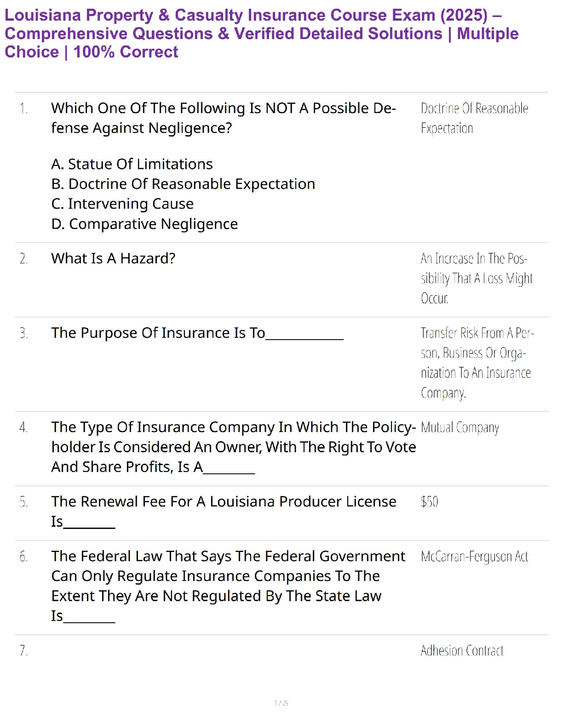Click the purple exam title heading
This screenshot has height=728, width=563.
point(261,34)
